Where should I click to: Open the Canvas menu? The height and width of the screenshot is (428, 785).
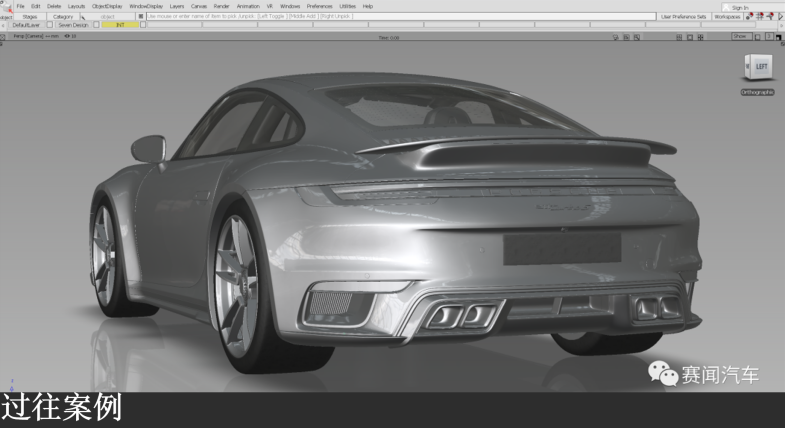(199, 6)
